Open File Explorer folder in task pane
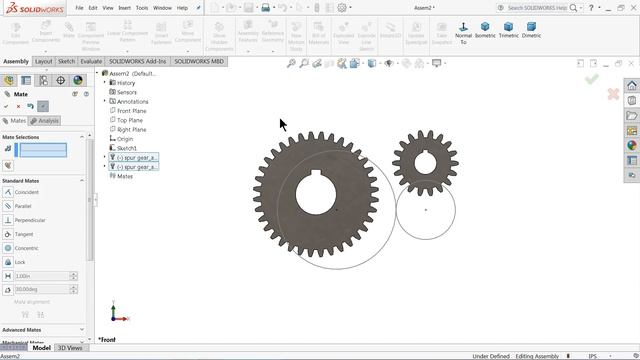640x360 pixels. click(x=632, y=116)
